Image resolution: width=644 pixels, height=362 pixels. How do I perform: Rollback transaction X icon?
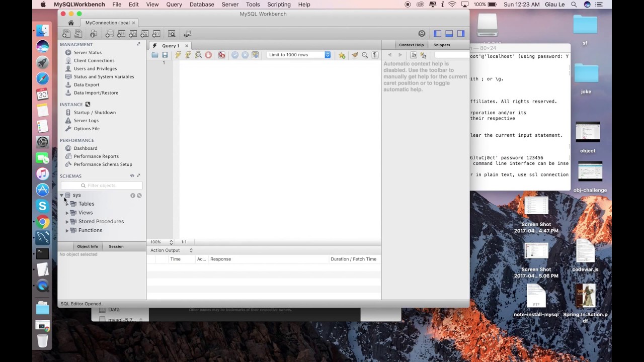coord(245,55)
